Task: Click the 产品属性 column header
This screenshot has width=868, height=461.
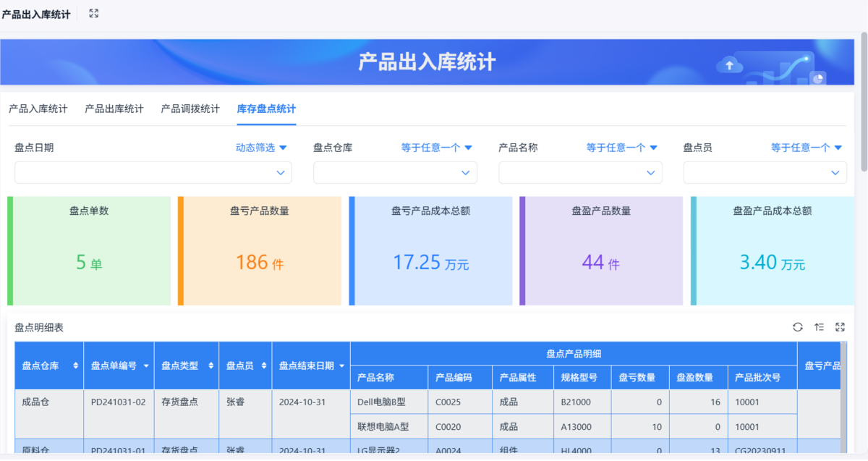Action: [x=523, y=377]
